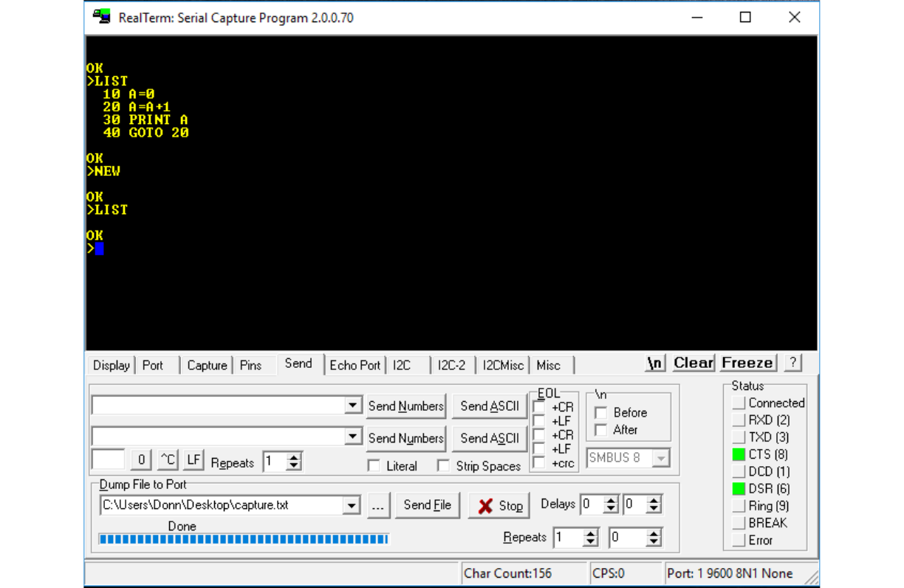Expand the second send text dropdown
Screen dimensions: 904x588
(353, 437)
